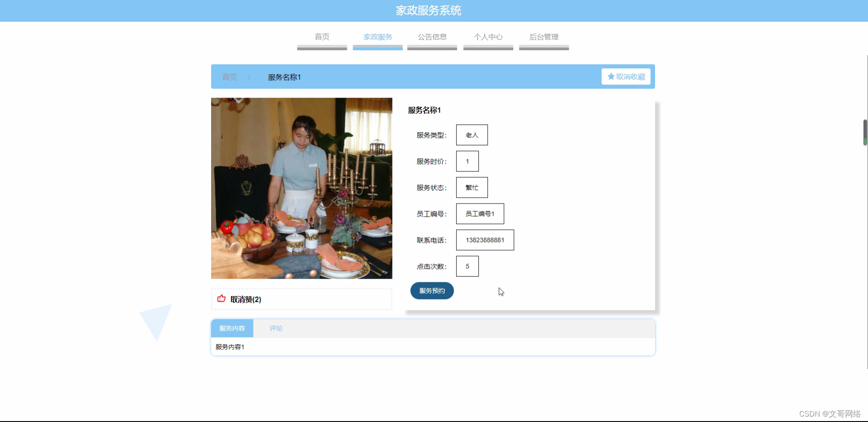Open the 公告信息 section
The image size is (868, 422).
coord(432,37)
